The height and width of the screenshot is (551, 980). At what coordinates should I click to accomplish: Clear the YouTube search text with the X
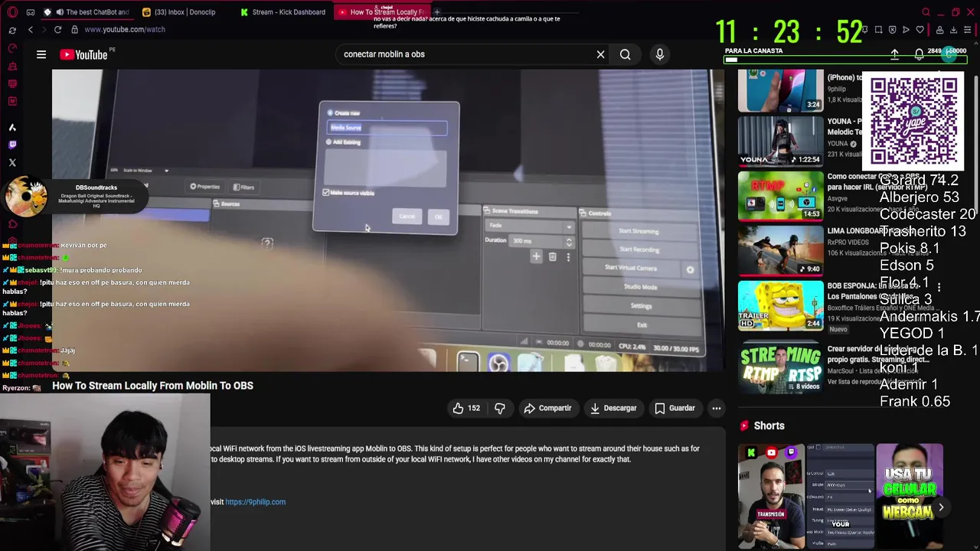(600, 54)
